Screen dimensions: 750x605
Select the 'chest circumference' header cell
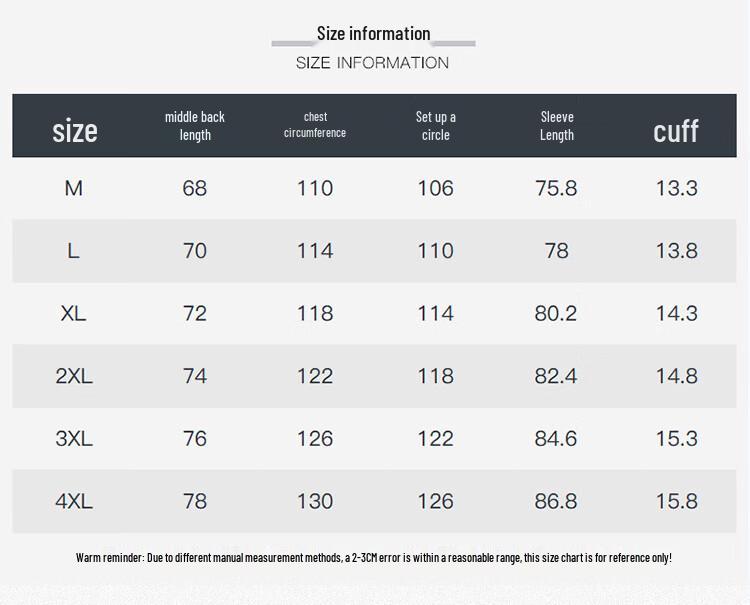[315, 125]
